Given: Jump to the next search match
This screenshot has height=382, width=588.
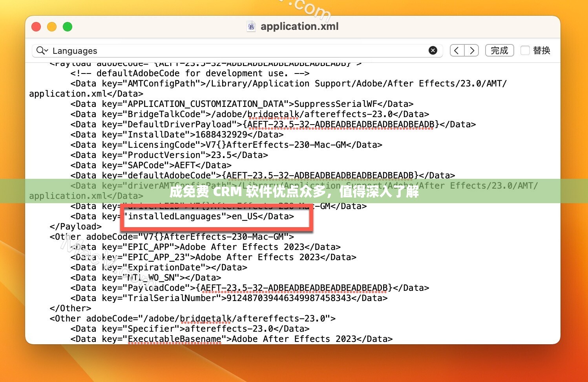Looking at the screenshot, I should tap(472, 50).
